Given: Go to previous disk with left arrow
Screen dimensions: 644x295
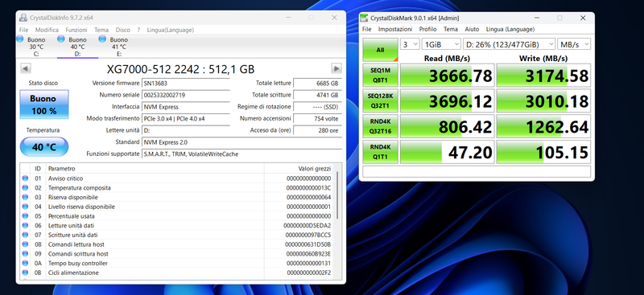Looking at the screenshot, I should [26, 68].
